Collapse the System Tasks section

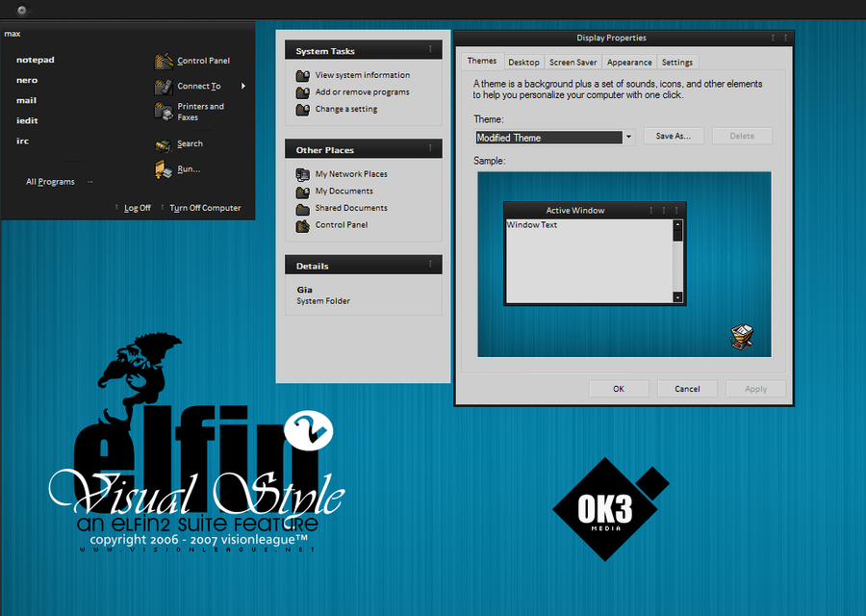431,50
